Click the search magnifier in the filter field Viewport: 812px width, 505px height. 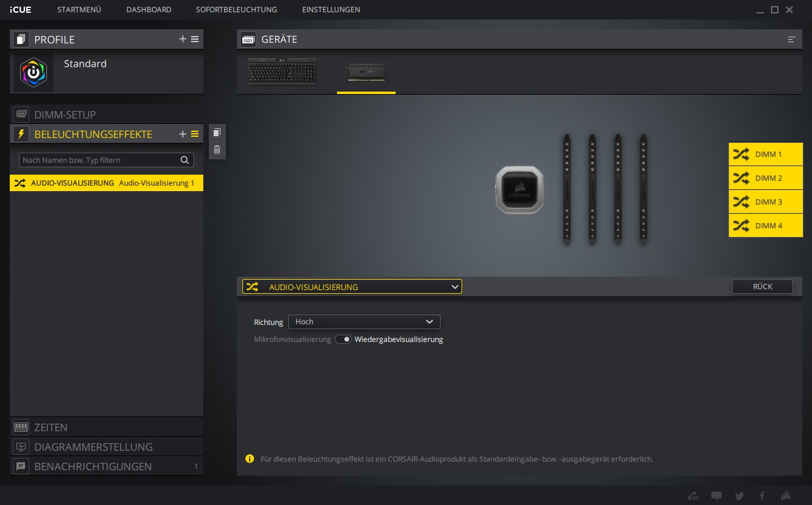[x=185, y=160]
